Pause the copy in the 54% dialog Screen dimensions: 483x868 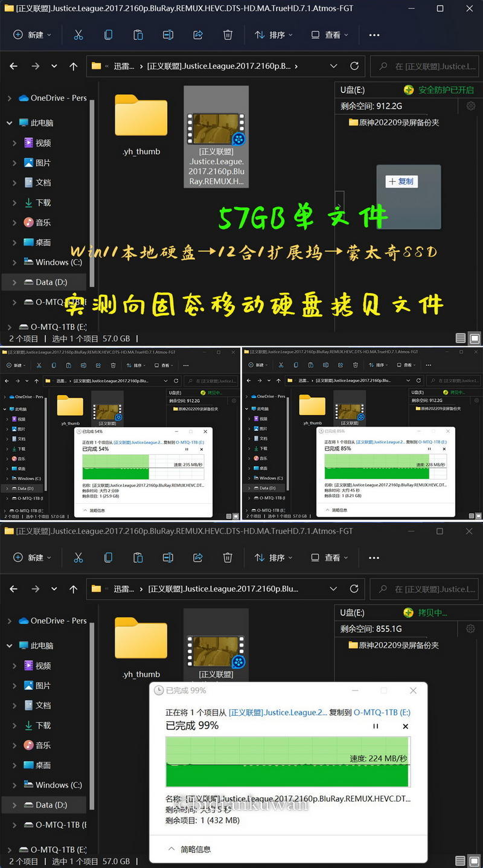coord(187,449)
